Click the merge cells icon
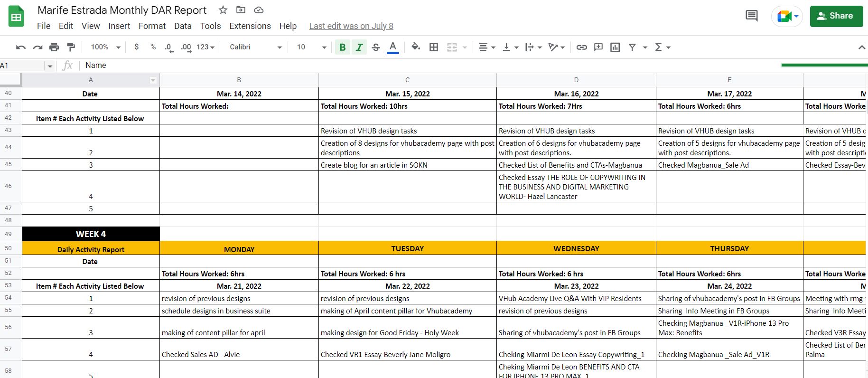 [452, 47]
